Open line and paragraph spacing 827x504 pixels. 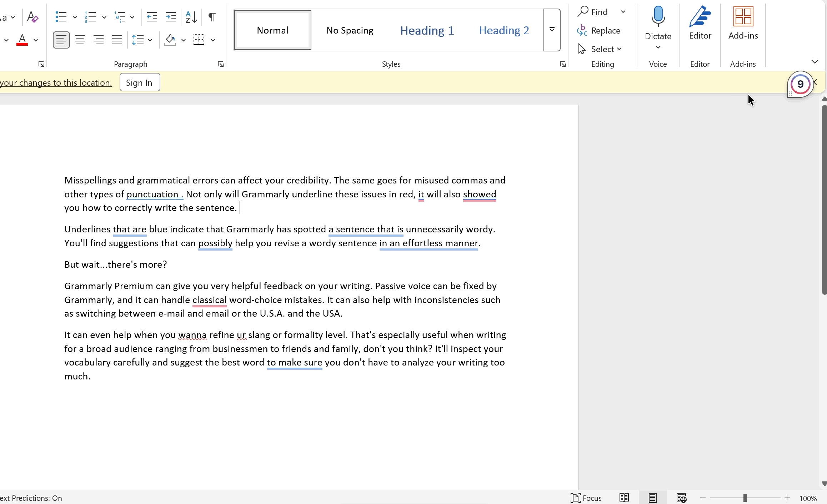pyautogui.click(x=138, y=40)
